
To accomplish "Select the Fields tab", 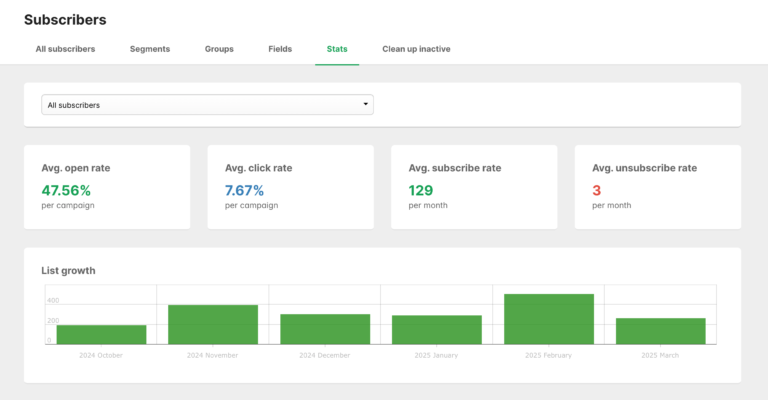I will click(280, 49).
